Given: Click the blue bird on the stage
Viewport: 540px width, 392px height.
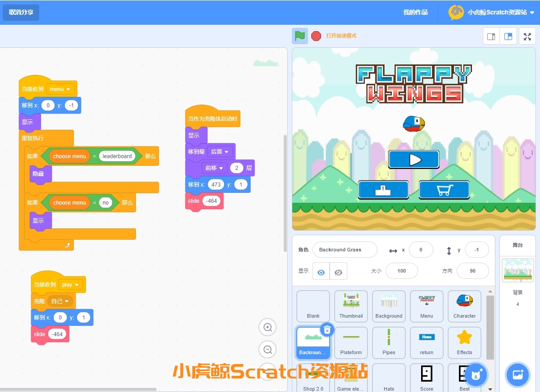Looking at the screenshot, I should (x=413, y=123).
